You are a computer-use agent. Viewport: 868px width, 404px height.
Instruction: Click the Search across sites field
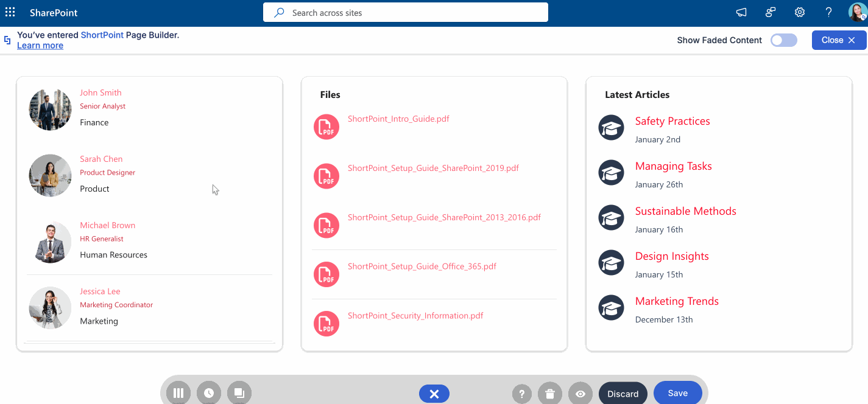(406, 12)
